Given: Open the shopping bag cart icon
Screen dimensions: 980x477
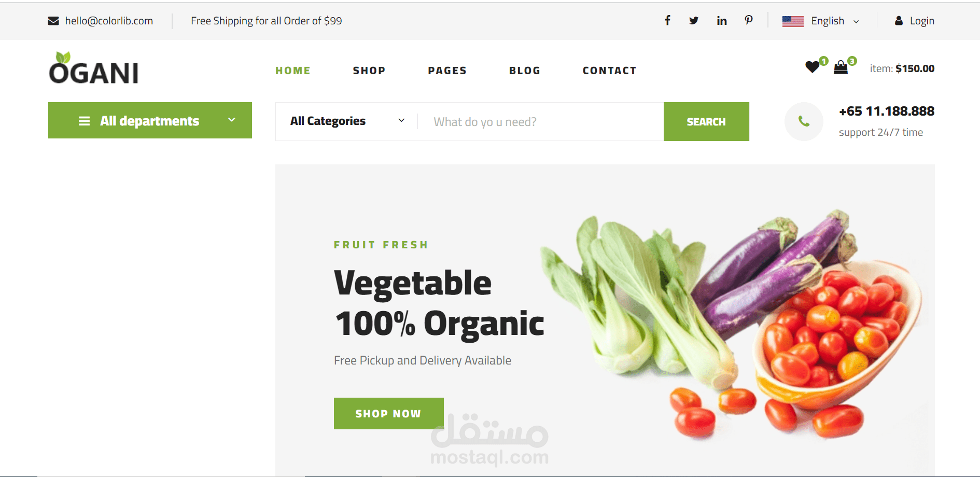Looking at the screenshot, I should [841, 67].
